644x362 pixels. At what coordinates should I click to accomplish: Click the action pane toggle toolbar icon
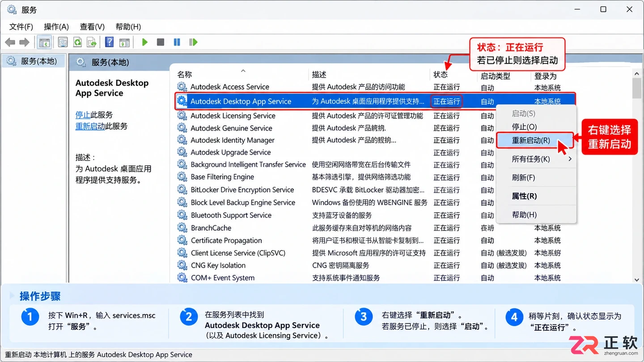click(x=124, y=42)
